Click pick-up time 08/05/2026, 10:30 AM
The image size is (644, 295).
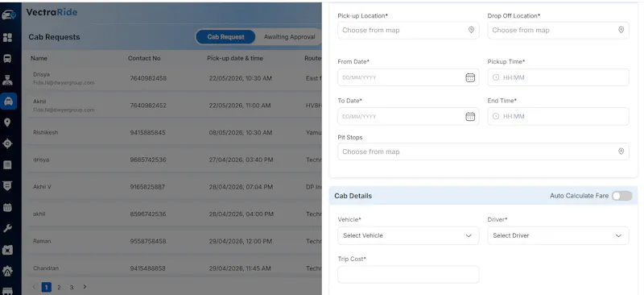point(241,132)
